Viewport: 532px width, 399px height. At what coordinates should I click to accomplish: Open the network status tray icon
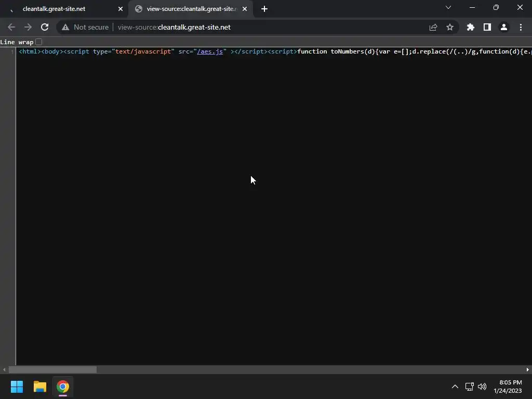[x=470, y=387]
